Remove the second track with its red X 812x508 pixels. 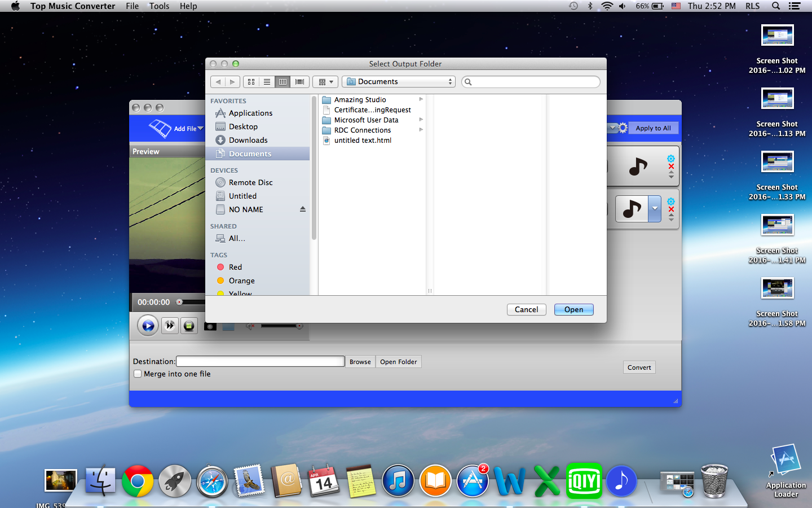(671, 209)
